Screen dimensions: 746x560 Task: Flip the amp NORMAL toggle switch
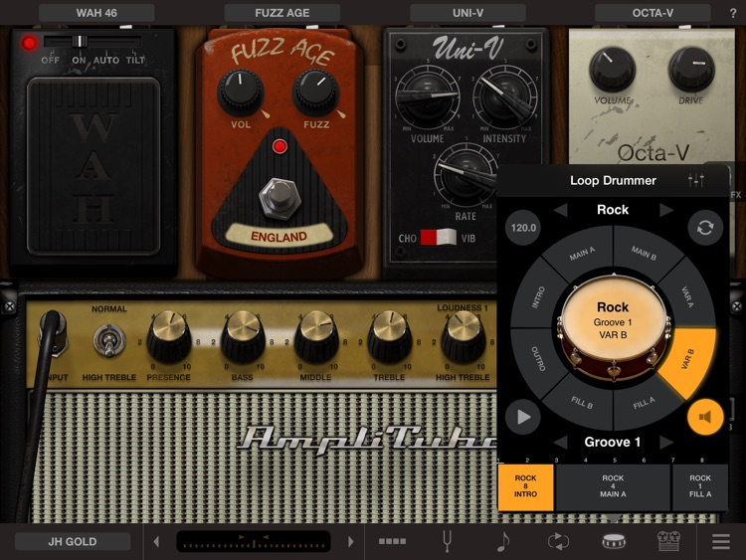109,340
